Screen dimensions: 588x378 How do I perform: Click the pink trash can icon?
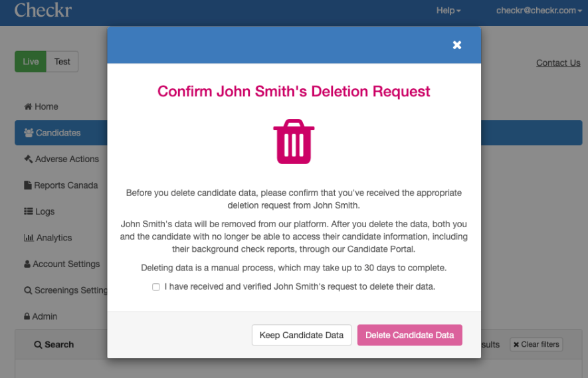(x=294, y=142)
